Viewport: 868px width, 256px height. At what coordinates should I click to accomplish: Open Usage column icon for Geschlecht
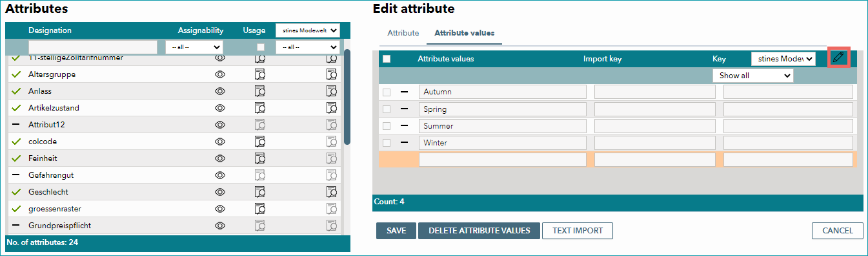pyautogui.click(x=260, y=192)
